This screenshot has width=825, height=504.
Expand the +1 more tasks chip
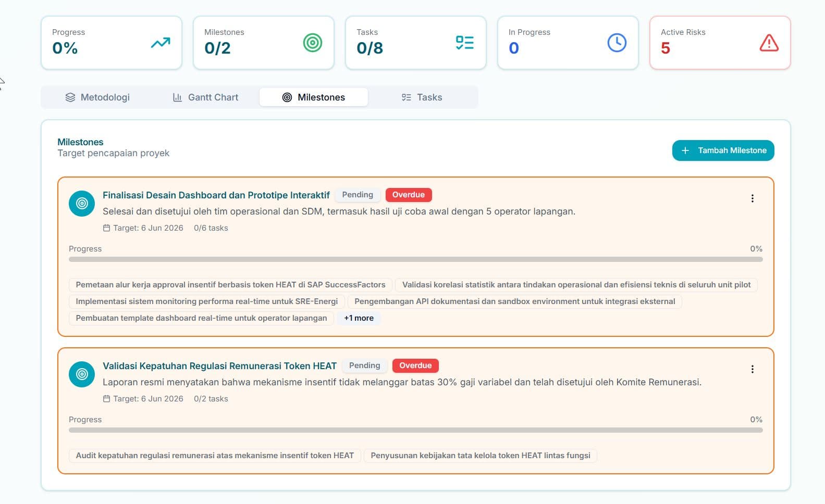pos(359,318)
